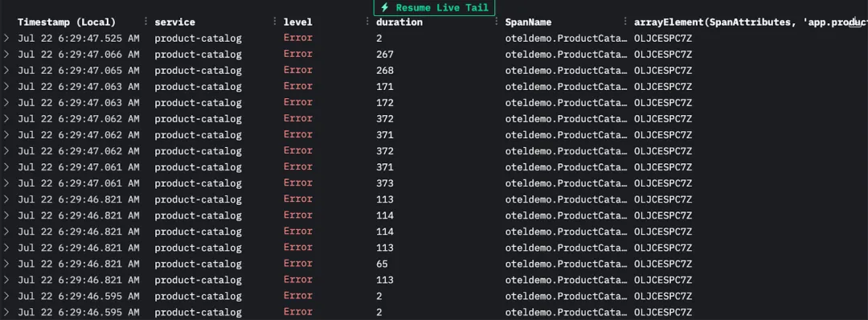Click the duration column header
Screen dimensions: 868x320
pyautogui.click(x=399, y=23)
